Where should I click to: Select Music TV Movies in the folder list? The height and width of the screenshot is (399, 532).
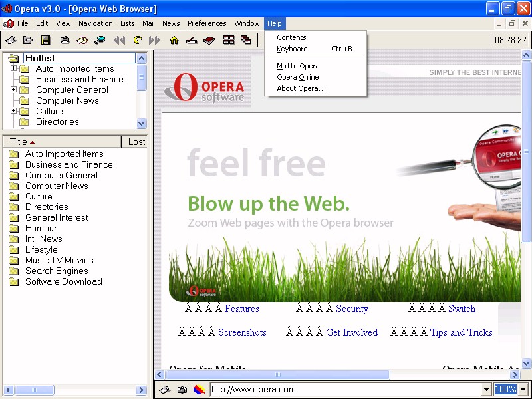point(59,260)
